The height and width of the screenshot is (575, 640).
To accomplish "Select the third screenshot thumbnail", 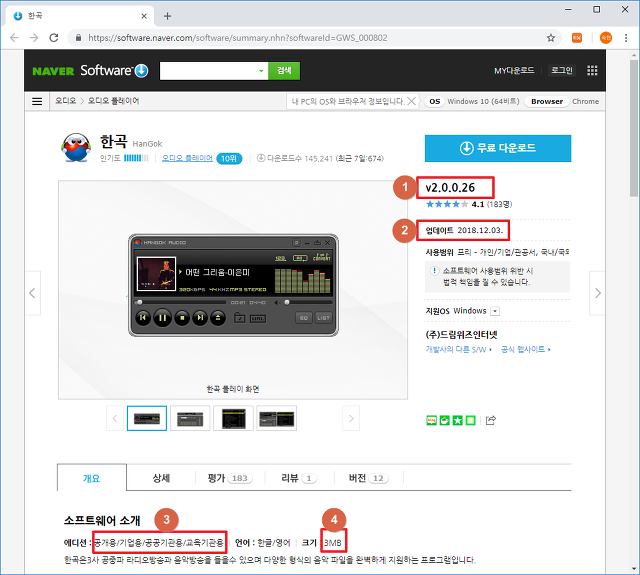I will (233, 418).
